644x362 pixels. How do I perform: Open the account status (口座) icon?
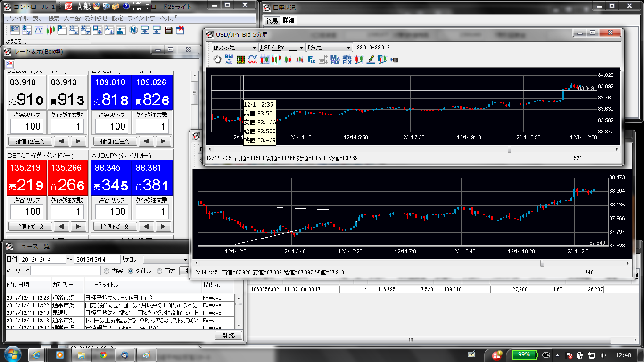(97, 30)
